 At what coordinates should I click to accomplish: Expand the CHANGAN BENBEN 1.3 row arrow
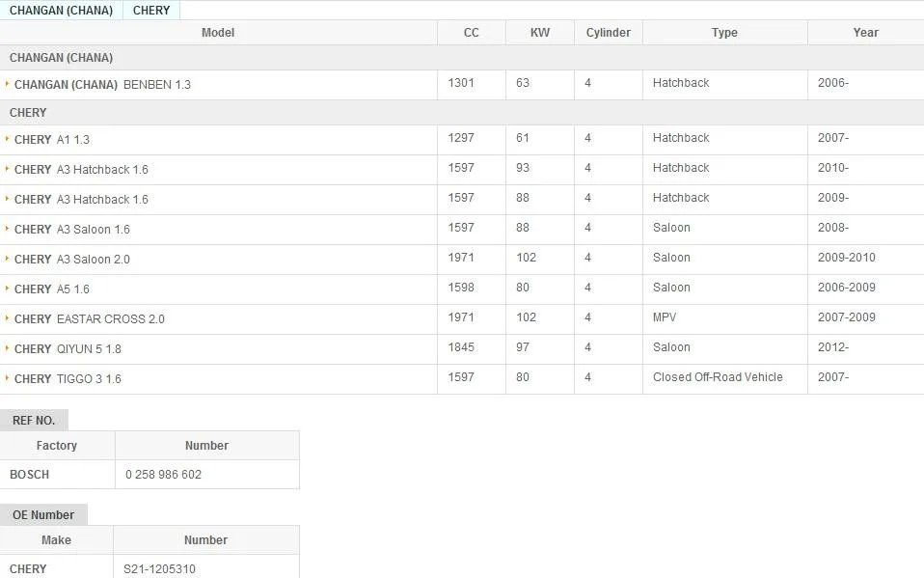click(7, 84)
